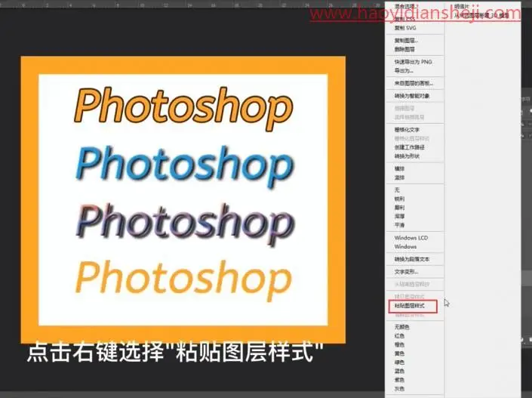Choose 明信片 in the right menu column
The width and height of the screenshot is (532, 398).
coord(462,7)
